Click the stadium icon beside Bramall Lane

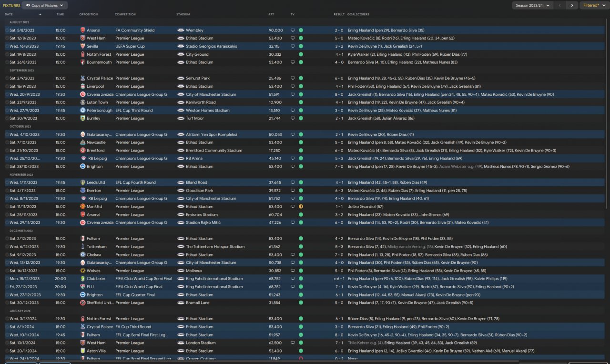(181, 303)
